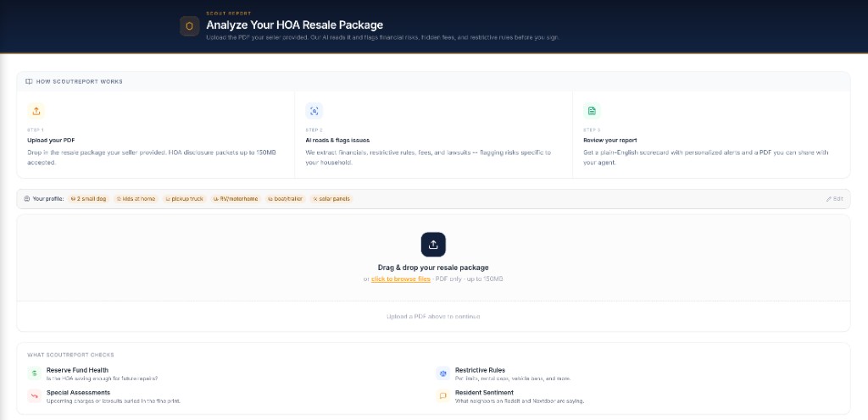Image resolution: width=868 pixels, height=420 pixels.
Task: Click the Special Assessments title
Action: coord(78,392)
